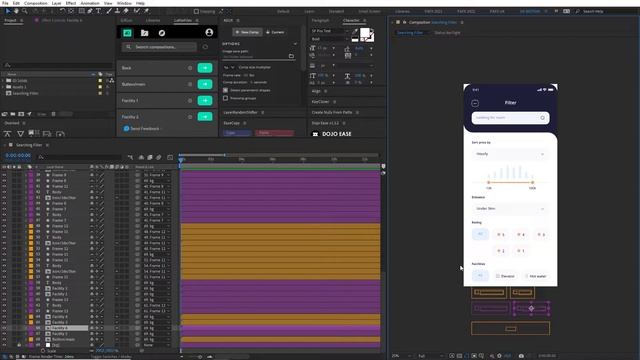Image resolution: width=640 pixels, height=360 pixels.
Task: Click Send Feedback link in LottieFiles
Action: click(144, 129)
